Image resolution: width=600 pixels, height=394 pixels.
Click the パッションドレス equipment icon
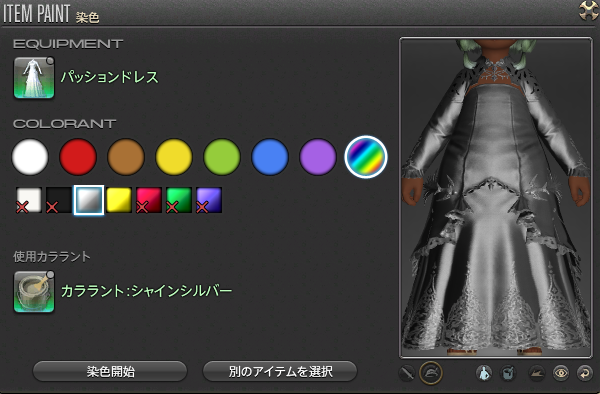(34, 78)
